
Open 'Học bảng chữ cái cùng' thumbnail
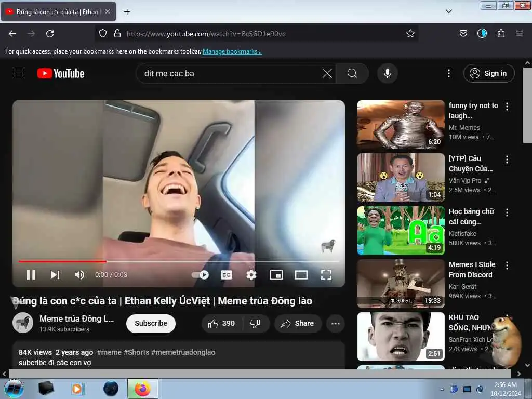point(401,230)
